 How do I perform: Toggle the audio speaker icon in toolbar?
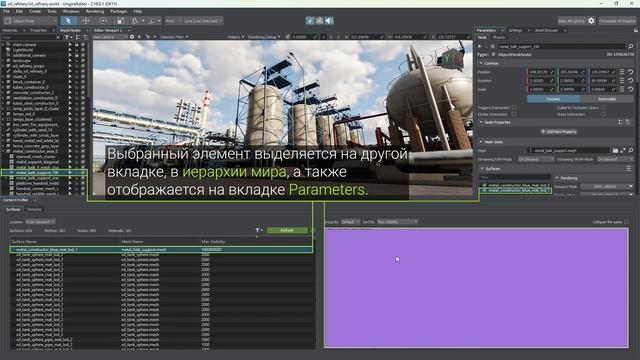click(x=329, y=20)
